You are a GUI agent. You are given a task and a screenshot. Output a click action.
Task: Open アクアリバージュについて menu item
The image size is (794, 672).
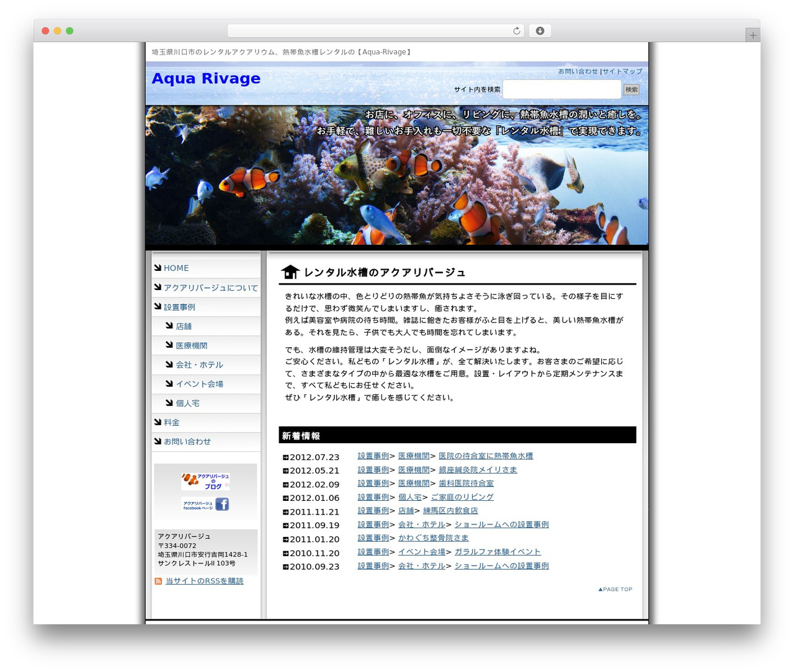click(x=211, y=288)
